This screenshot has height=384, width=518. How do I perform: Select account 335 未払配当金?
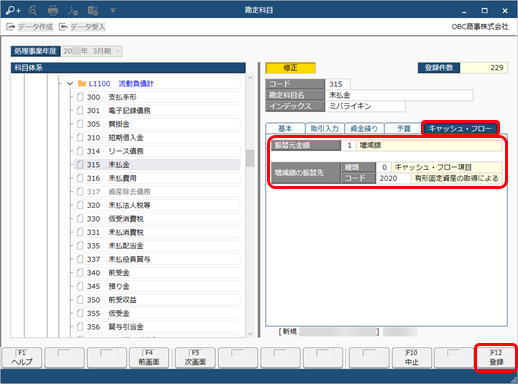pyautogui.click(x=157, y=246)
